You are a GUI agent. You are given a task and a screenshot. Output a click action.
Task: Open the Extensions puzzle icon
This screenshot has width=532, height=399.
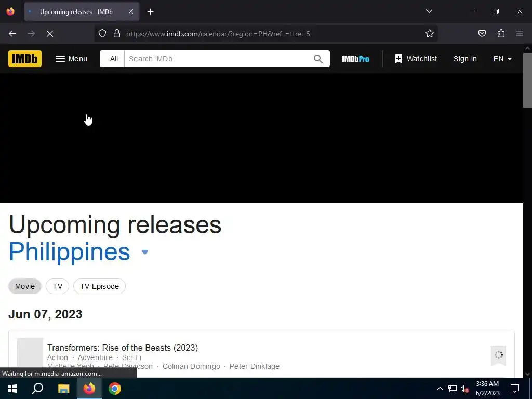tap(501, 34)
